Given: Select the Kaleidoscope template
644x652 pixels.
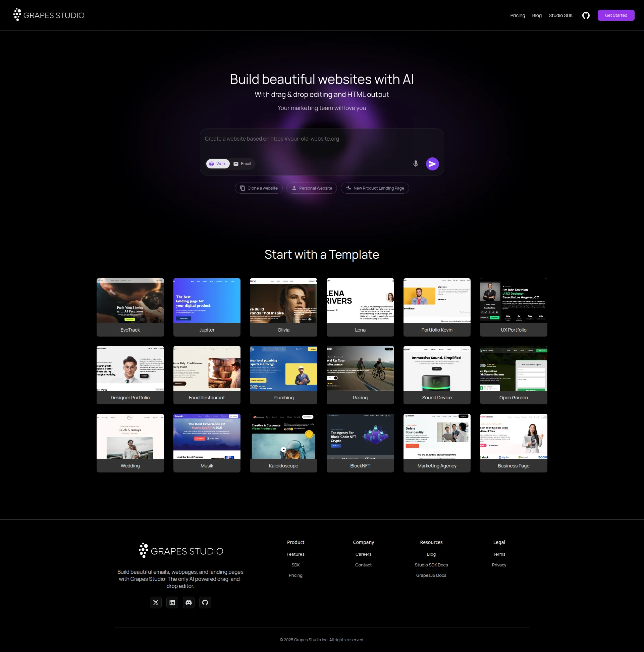Looking at the screenshot, I should [x=283, y=443].
